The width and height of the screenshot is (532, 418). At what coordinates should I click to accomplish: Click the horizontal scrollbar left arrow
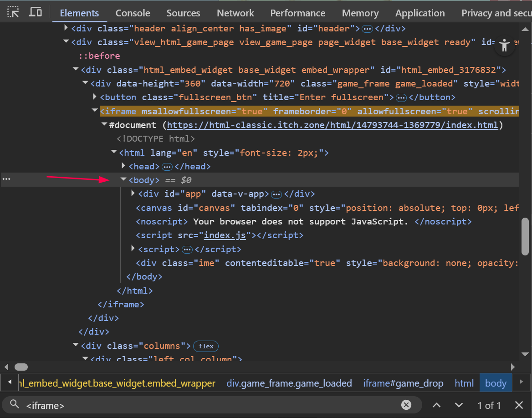coord(6,367)
